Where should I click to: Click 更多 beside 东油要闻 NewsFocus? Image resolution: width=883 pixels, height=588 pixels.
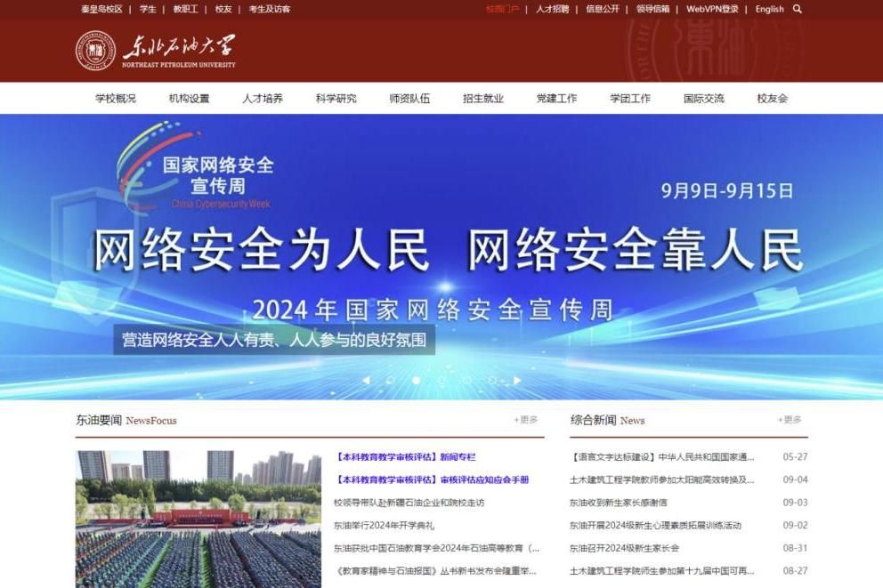pyautogui.click(x=526, y=420)
